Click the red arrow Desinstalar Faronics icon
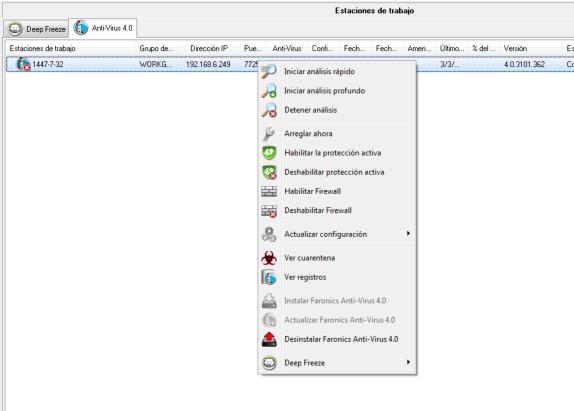This screenshot has width=574, height=411. tap(269, 339)
